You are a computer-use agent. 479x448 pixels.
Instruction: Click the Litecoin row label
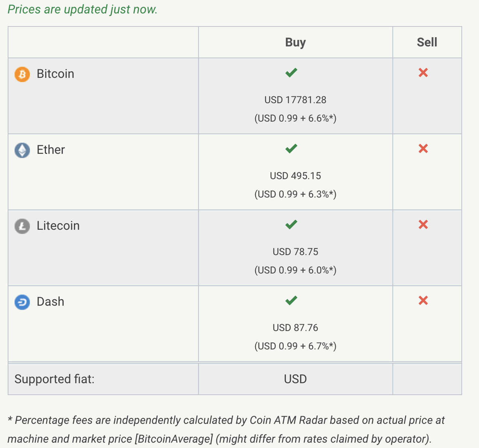pos(58,226)
